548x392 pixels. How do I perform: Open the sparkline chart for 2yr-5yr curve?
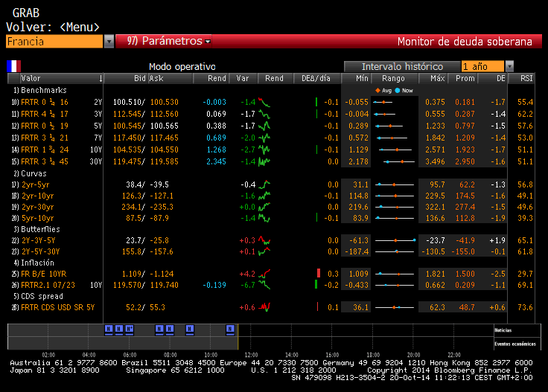(x=264, y=184)
